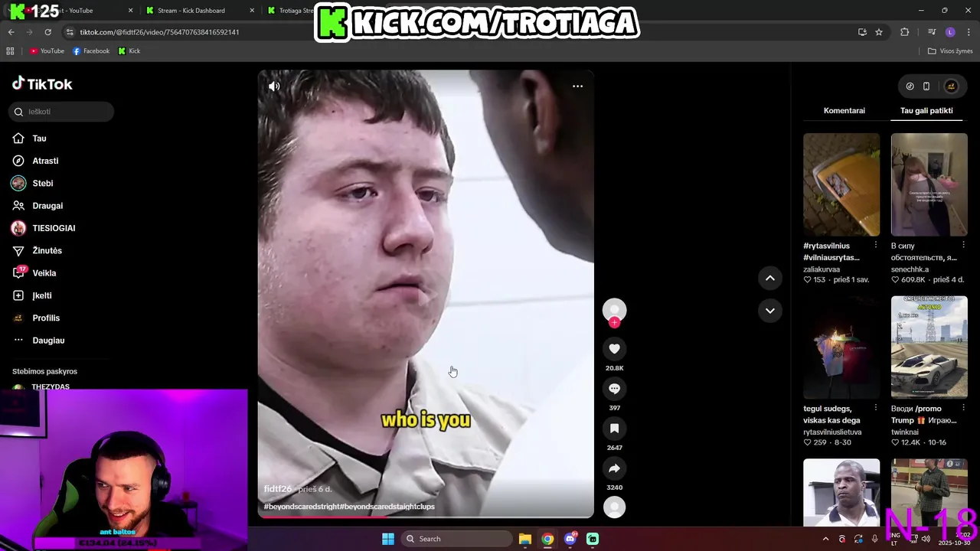The image size is (980, 551).
Task: Follow the creator using the red plus
Action: tap(614, 322)
